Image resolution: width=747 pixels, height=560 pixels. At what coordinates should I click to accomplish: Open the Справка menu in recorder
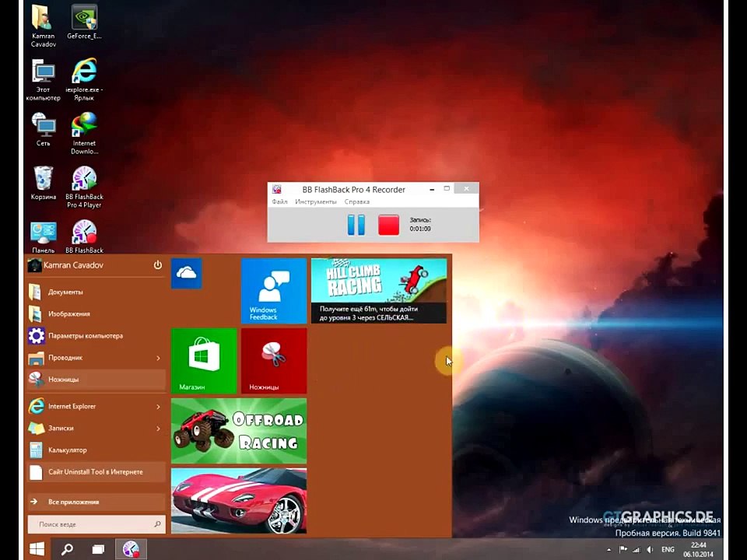[x=357, y=202]
